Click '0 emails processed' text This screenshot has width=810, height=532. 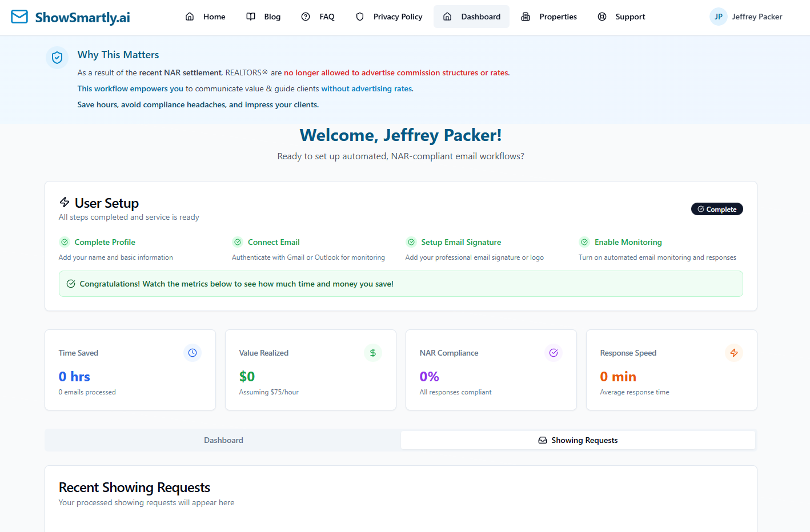click(x=87, y=392)
